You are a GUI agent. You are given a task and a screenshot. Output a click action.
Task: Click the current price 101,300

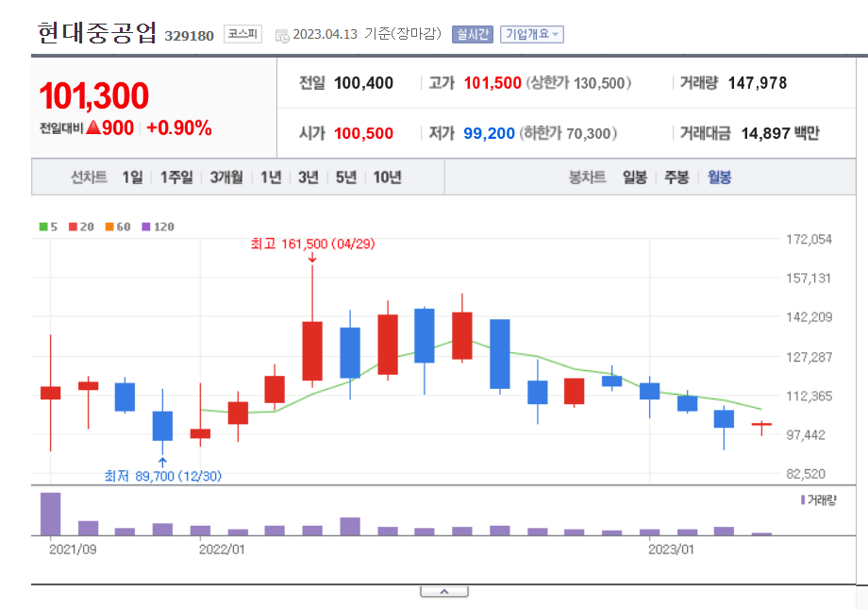[93, 95]
